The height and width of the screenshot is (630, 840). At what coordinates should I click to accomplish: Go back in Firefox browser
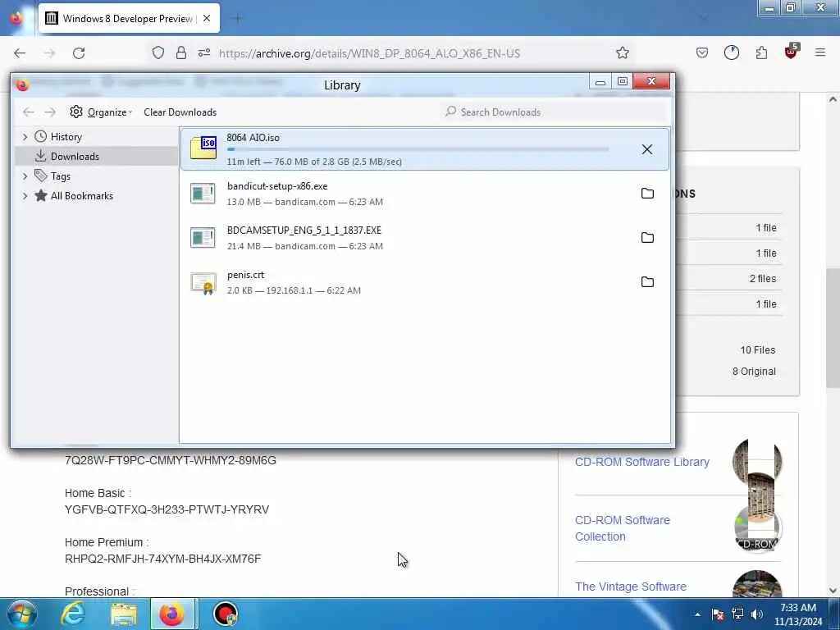pyautogui.click(x=20, y=53)
